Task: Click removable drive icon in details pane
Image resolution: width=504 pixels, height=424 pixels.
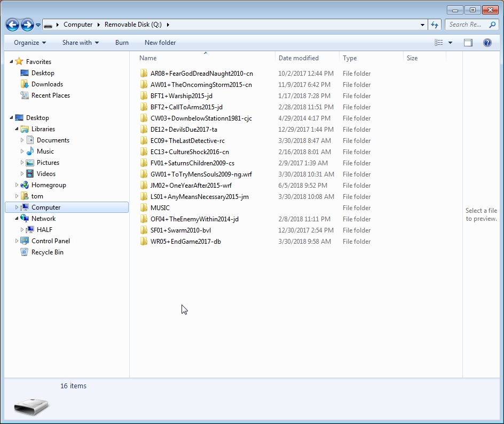Action: [31, 407]
